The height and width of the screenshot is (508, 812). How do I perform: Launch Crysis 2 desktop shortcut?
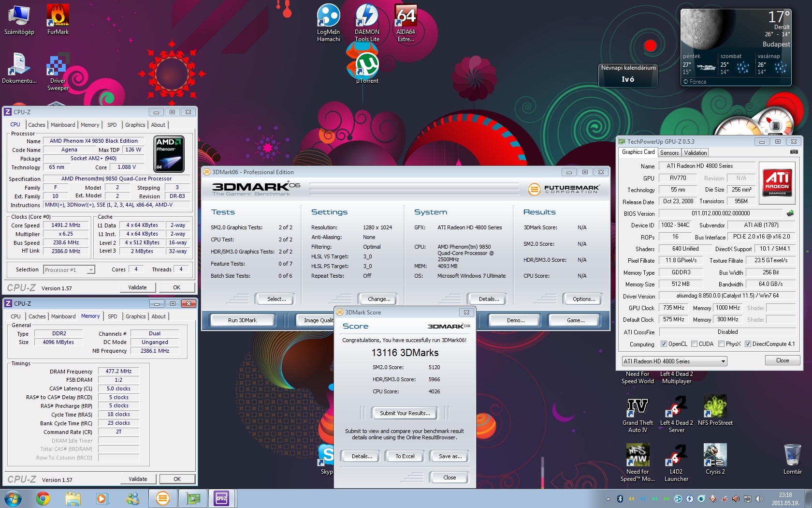(715, 460)
